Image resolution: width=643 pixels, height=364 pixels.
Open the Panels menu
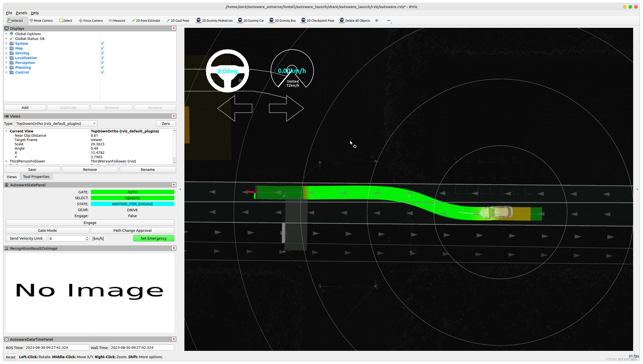pyautogui.click(x=21, y=13)
